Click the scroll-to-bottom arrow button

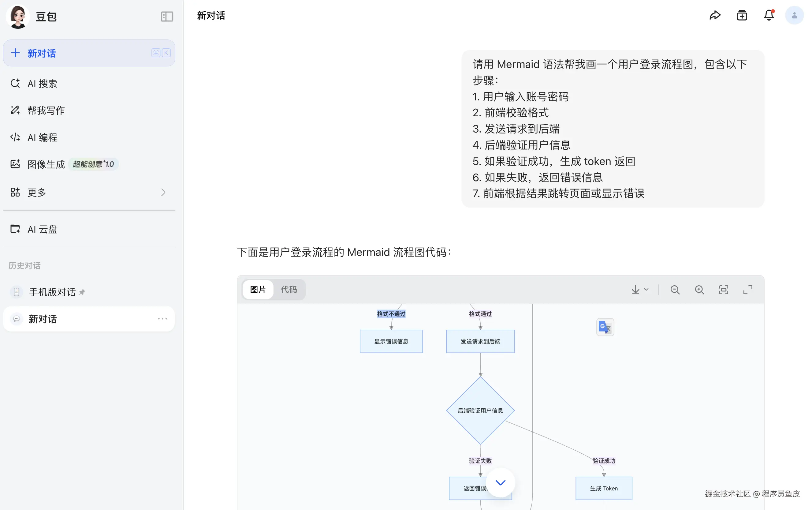[x=500, y=482]
